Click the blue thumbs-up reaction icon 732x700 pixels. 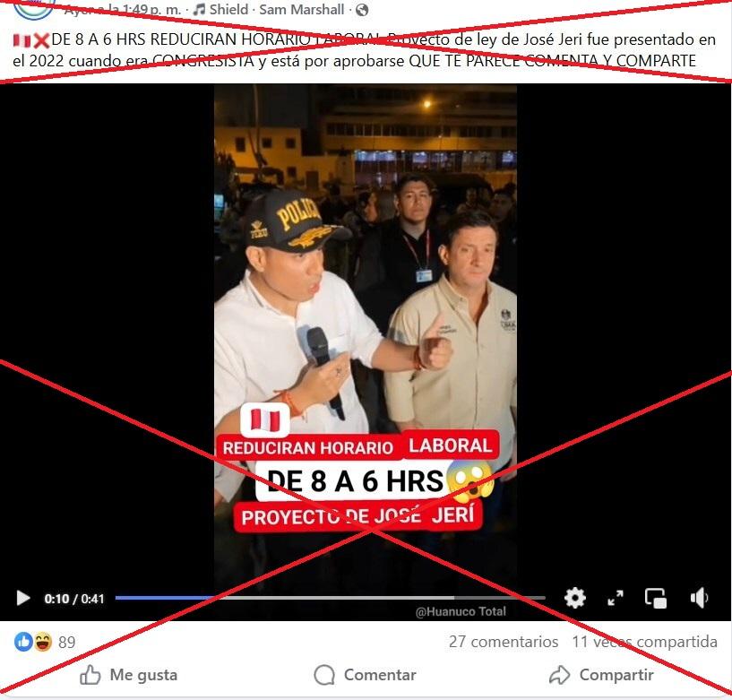(23, 642)
